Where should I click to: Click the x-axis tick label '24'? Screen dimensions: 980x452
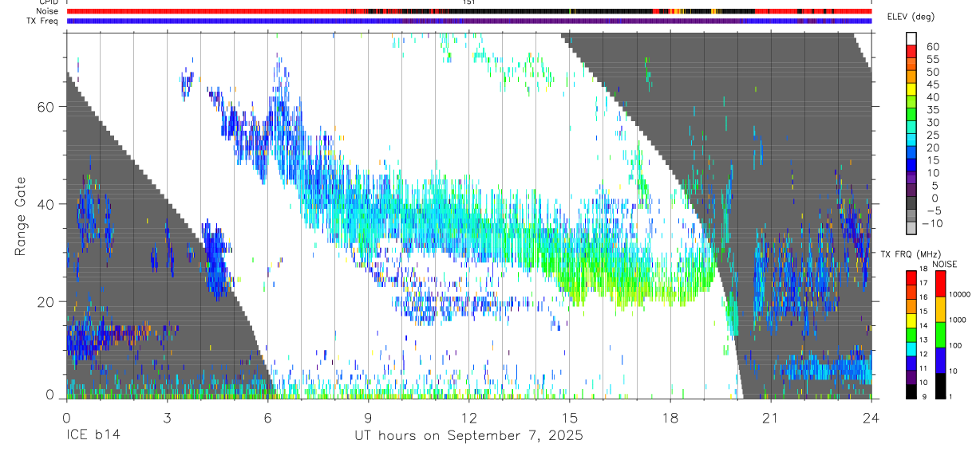(x=871, y=417)
